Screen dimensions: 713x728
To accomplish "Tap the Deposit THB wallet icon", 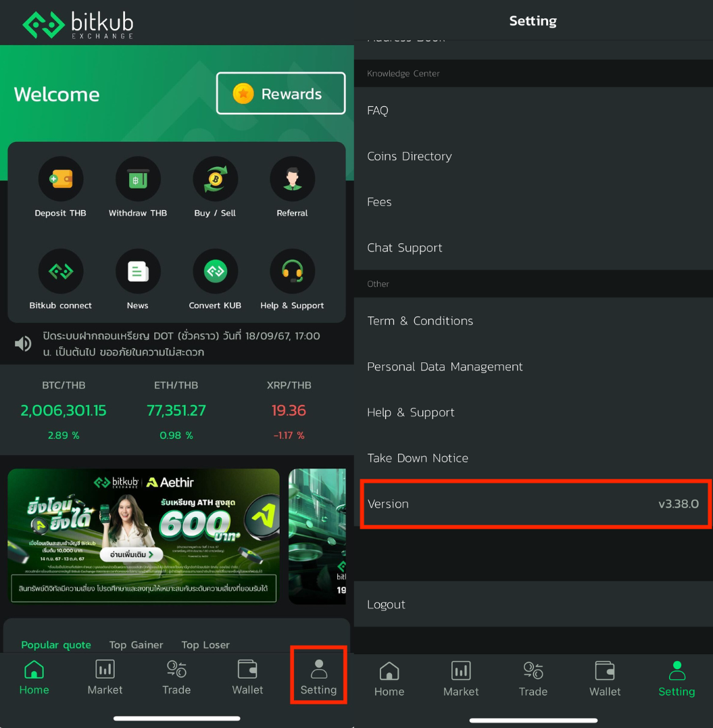I will pyautogui.click(x=61, y=179).
